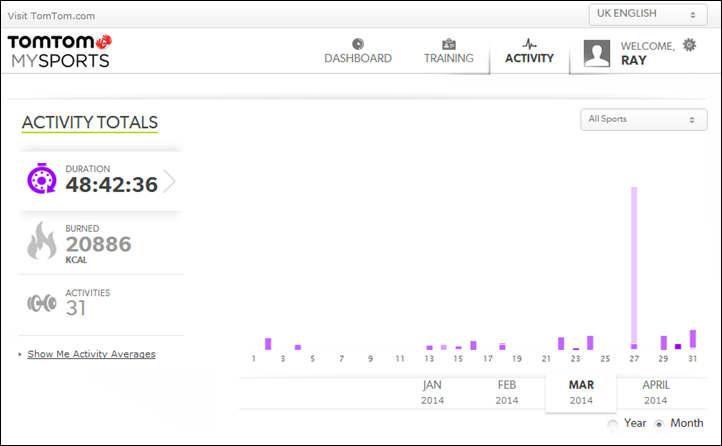
Task: Open the UK English language dropdown
Action: (648, 14)
